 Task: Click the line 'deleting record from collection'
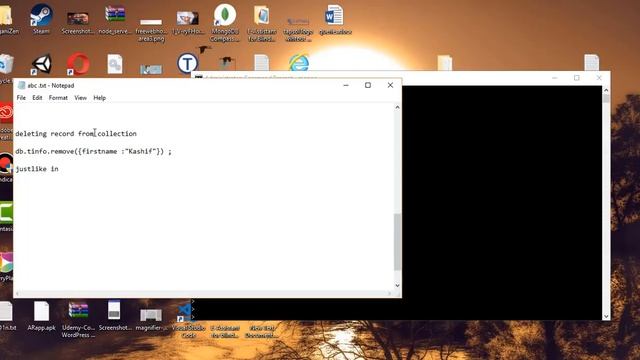pyautogui.click(x=76, y=133)
